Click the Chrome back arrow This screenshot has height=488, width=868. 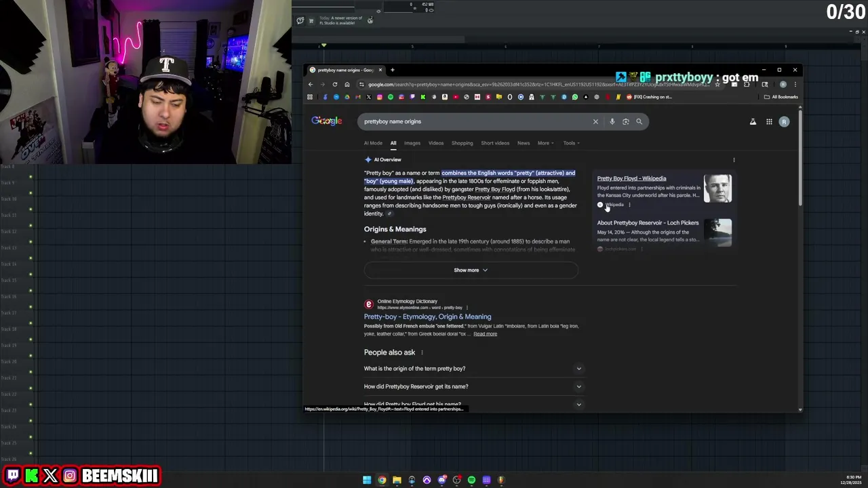[311, 85]
